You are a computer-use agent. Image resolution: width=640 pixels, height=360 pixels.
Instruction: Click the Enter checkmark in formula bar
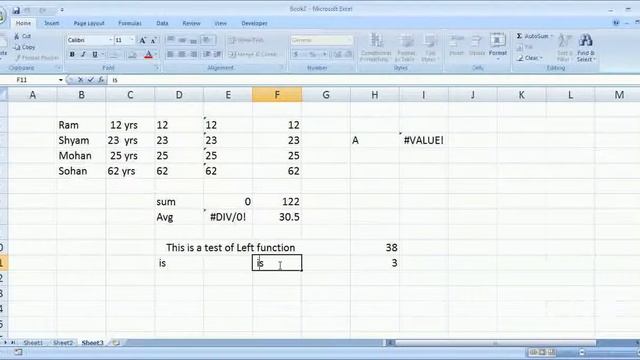pos(91,80)
